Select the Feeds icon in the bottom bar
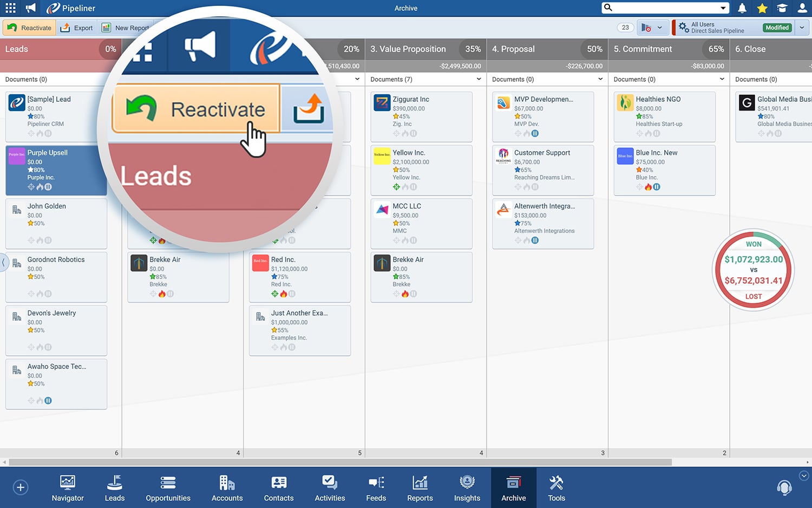The width and height of the screenshot is (812, 508). pyautogui.click(x=376, y=487)
